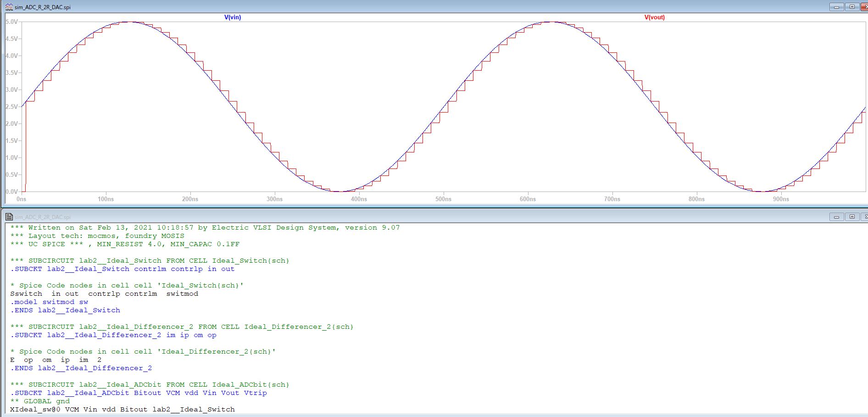Click the V(vout) trace label
Image resolution: width=868 pixels, height=417 pixels.
click(x=654, y=17)
